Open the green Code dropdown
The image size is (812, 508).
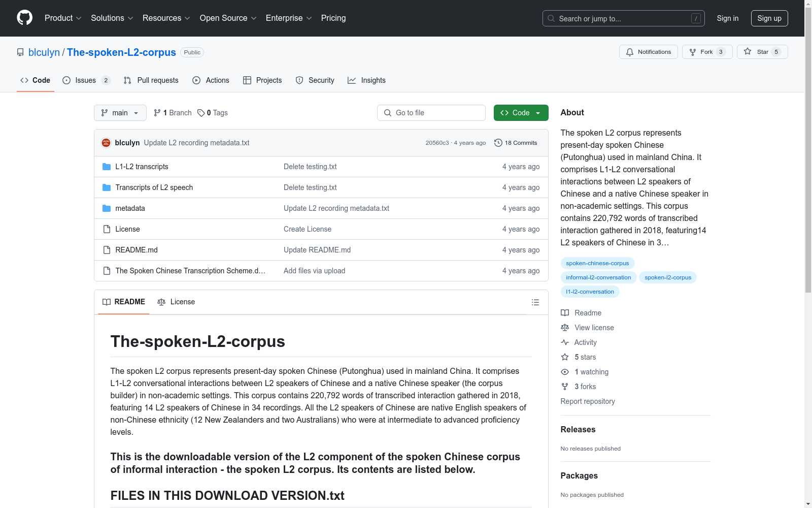pyautogui.click(x=521, y=113)
